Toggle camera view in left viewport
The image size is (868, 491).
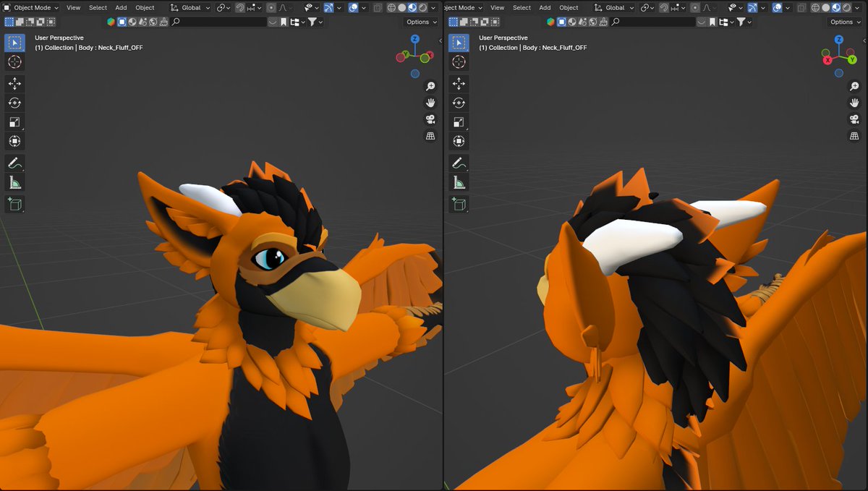pos(430,119)
